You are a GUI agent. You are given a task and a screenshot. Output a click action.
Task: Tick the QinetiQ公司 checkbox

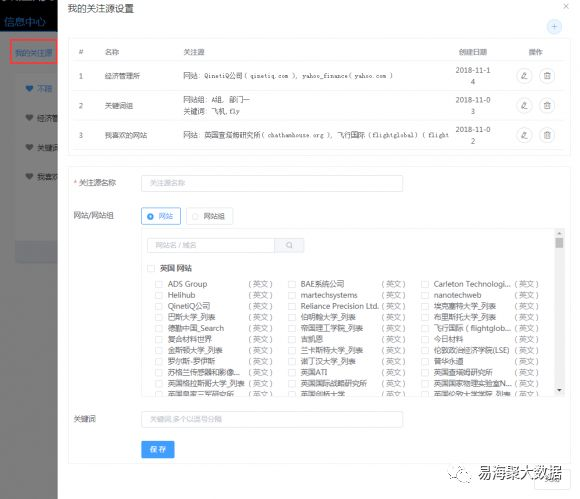[x=159, y=306]
